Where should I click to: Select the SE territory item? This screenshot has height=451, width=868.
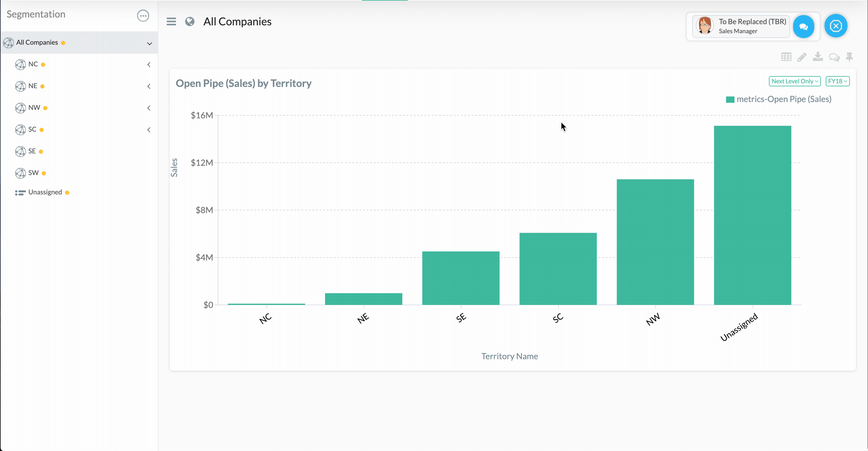point(32,151)
